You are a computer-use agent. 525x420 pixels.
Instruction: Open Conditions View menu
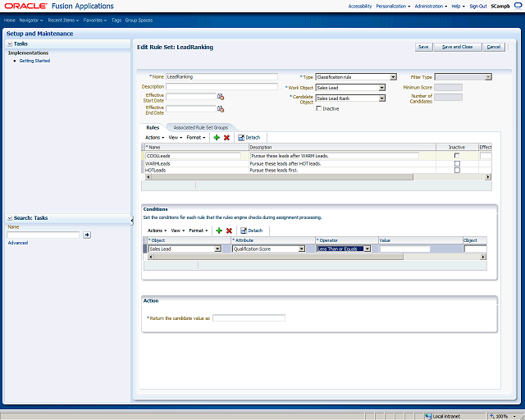tap(178, 231)
